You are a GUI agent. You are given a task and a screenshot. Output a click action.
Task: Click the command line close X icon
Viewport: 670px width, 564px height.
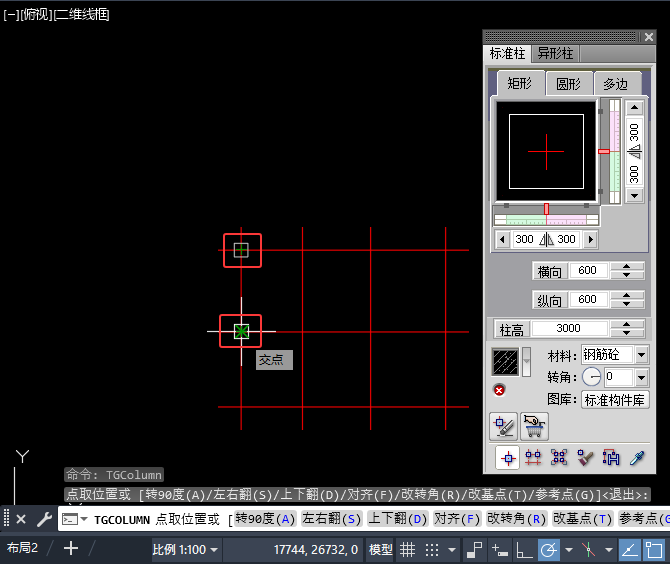[x=21, y=520]
